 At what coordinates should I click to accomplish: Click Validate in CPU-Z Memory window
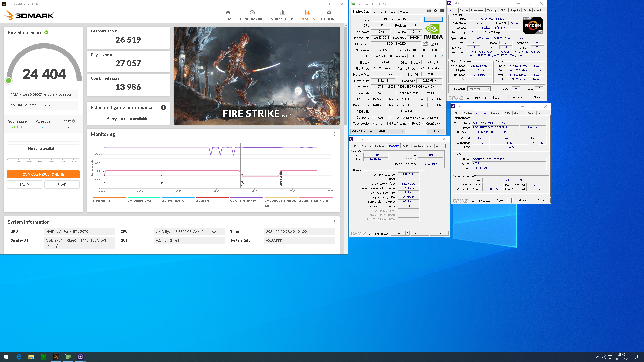point(420,233)
